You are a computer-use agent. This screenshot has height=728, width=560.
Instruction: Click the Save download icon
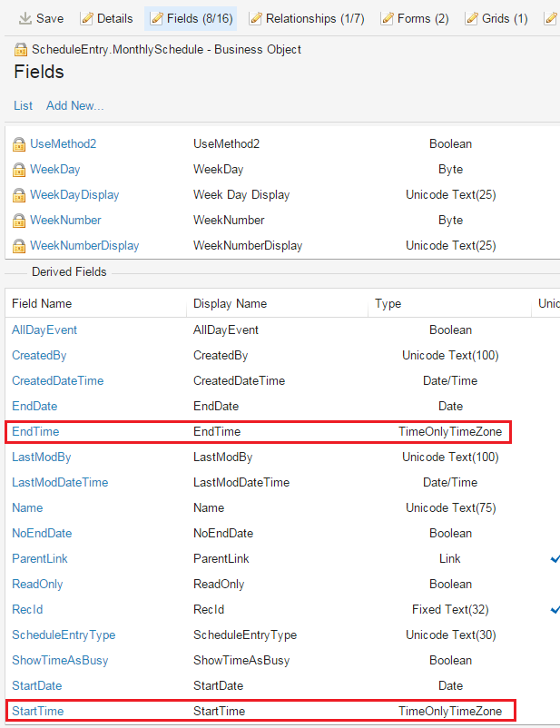pyautogui.click(x=25, y=18)
